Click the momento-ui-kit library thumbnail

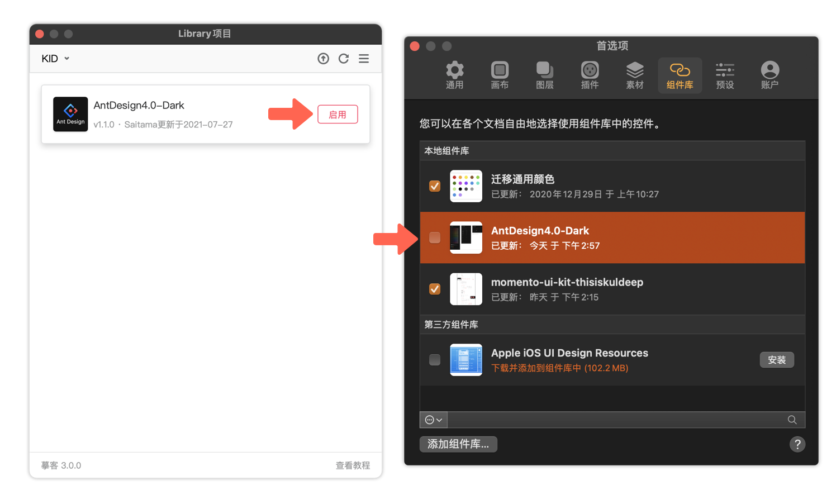pyautogui.click(x=466, y=289)
